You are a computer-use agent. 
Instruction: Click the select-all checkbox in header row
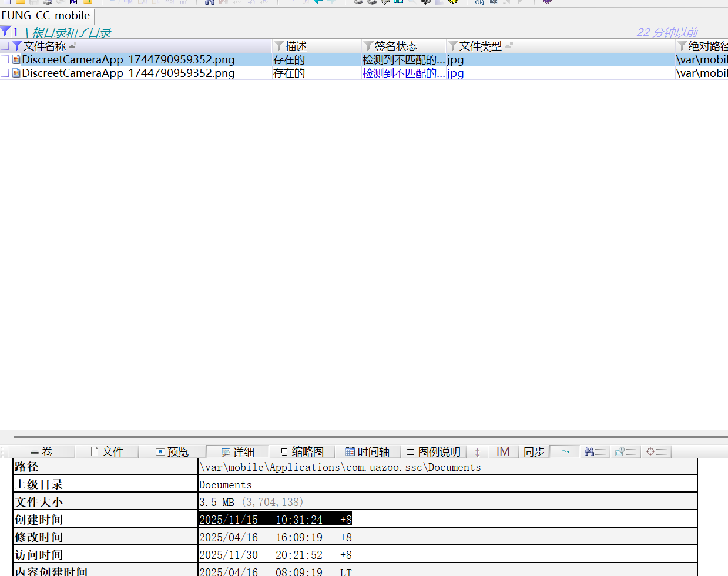4,46
